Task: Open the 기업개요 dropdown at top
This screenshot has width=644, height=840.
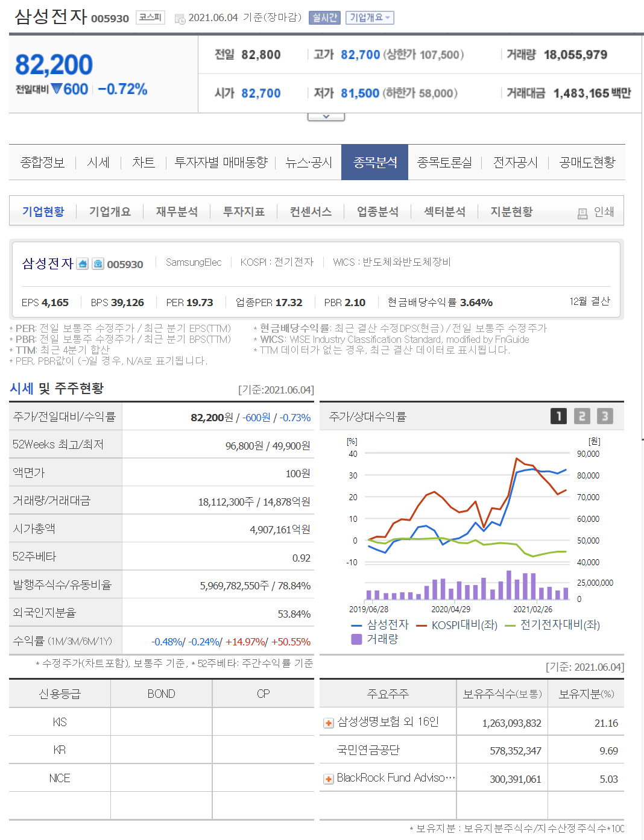Action: (x=370, y=17)
